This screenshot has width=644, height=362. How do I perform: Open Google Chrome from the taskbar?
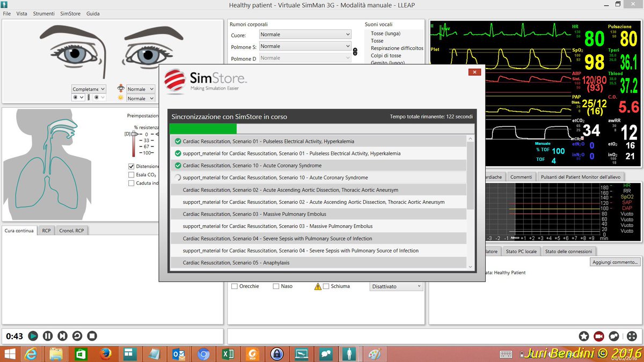[203, 354]
